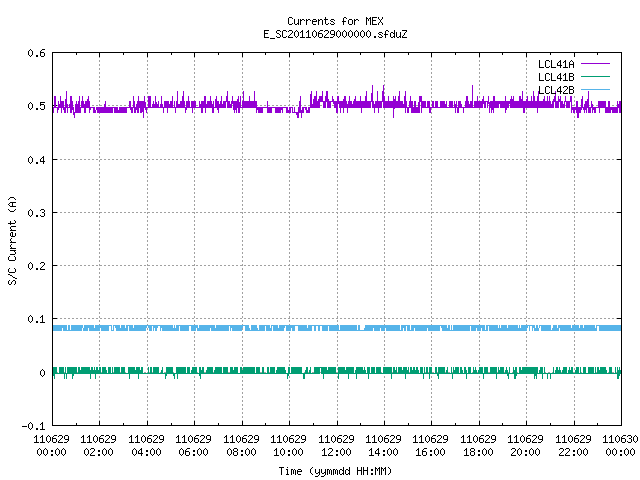
Task: Click the chart title 'Currents for MEX'
Action: tap(335, 21)
